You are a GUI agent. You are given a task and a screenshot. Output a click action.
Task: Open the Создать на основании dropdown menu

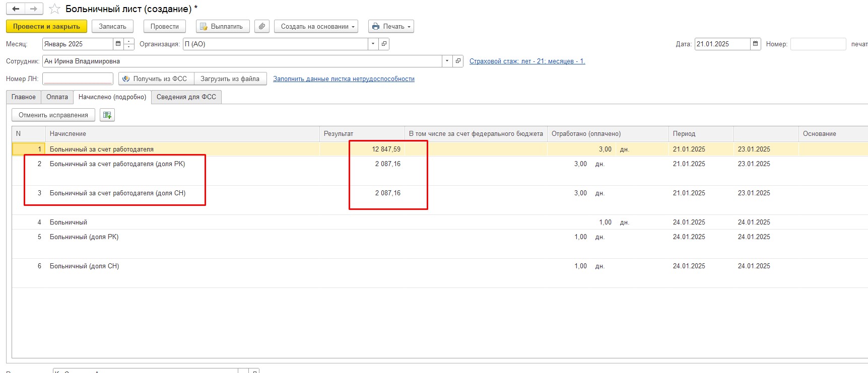pyautogui.click(x=316, y=26)
